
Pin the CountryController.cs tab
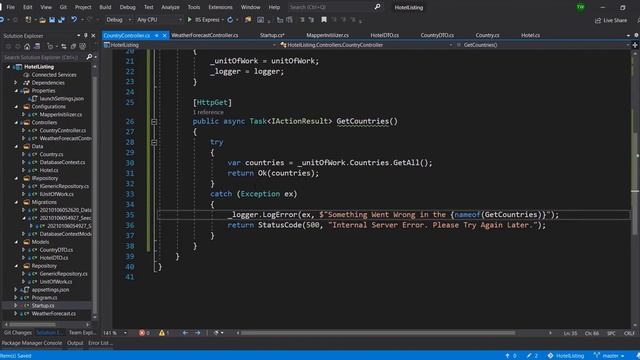tap(156, 36)
